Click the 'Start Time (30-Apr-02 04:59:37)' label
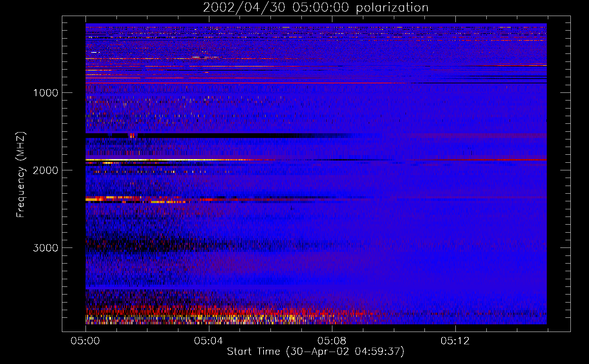Image resolution: width=589 pixels, height=364 pixels. click(316, 352)
